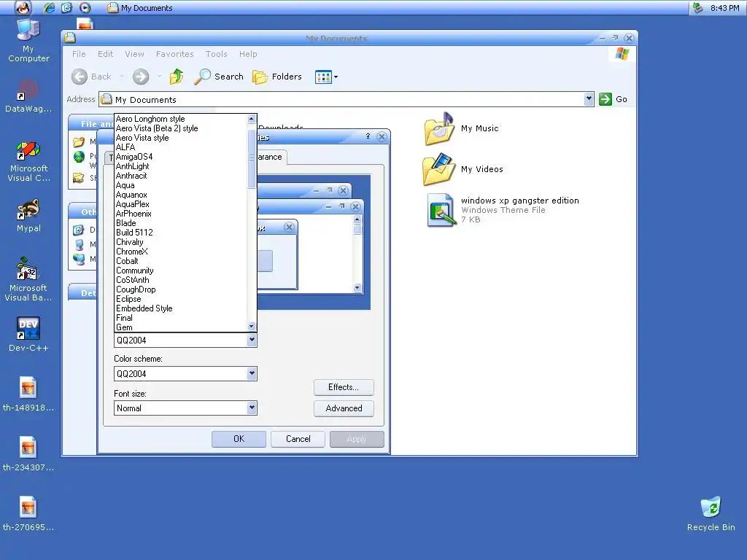Launch Mypal browser shortcut
Viewport: 747px width, 560px height.
click(28, 216)
